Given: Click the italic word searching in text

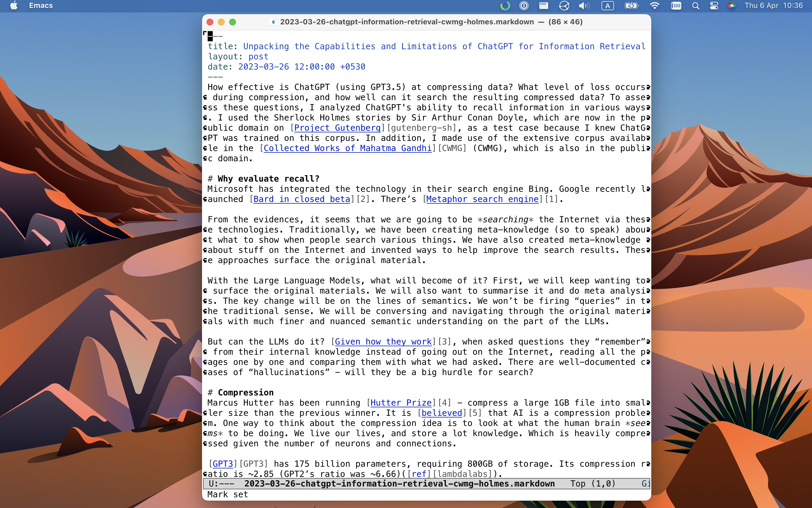Looking at the screenshot, I should [505, 220].
